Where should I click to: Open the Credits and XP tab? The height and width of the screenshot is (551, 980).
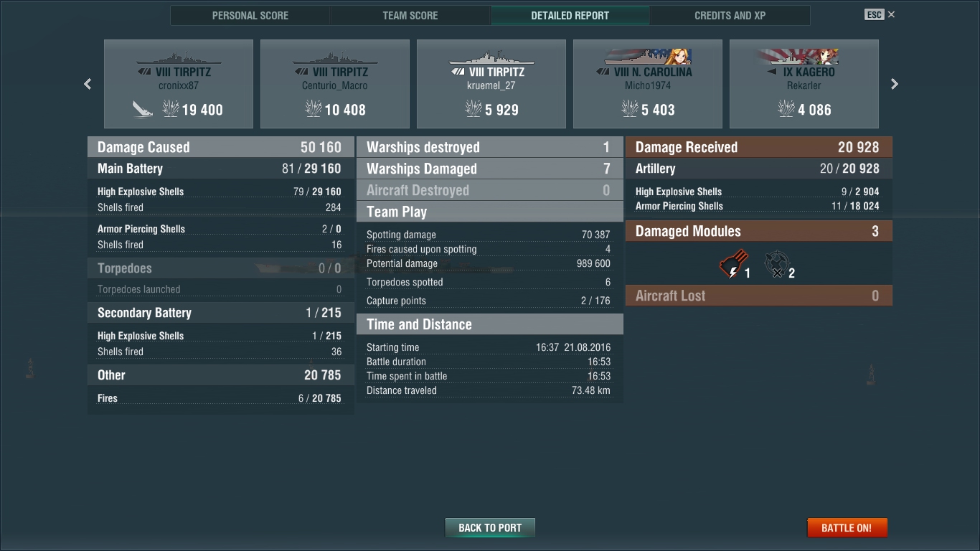point(730,15)
